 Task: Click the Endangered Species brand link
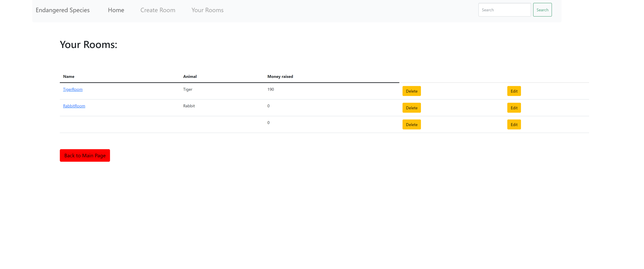[63, 10]
